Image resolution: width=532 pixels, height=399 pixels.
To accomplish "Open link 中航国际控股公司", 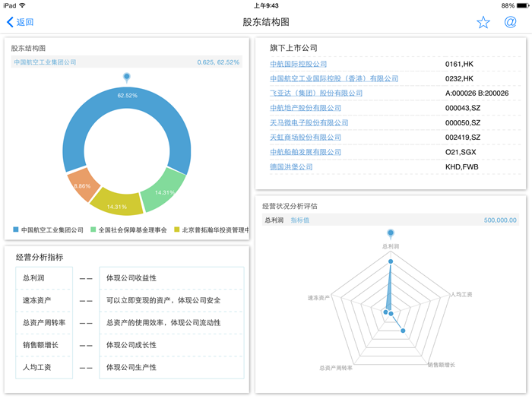I will pos(298,64).
